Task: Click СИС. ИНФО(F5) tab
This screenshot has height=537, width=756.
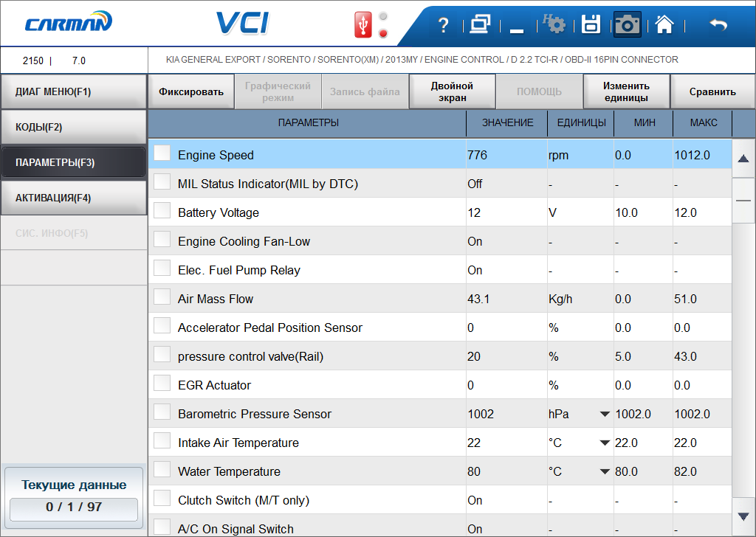Action: [x=74, y=233]
